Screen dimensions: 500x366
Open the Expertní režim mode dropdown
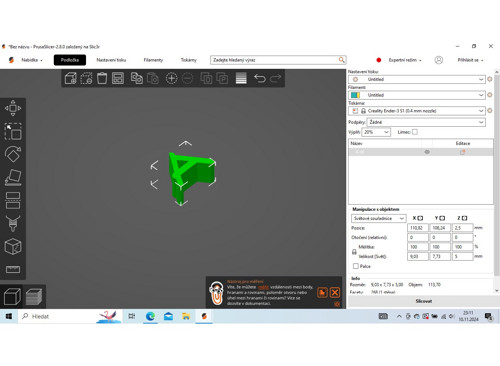pos(405,60)
